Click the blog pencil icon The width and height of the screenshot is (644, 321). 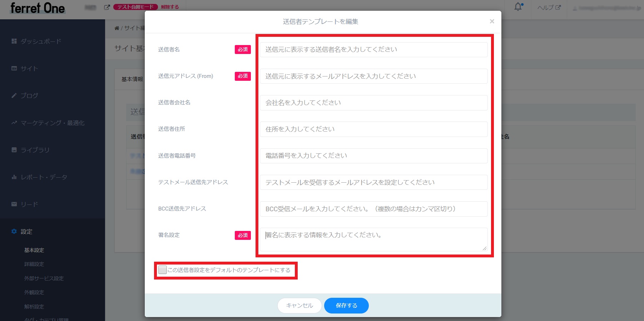tap(14, 95)
